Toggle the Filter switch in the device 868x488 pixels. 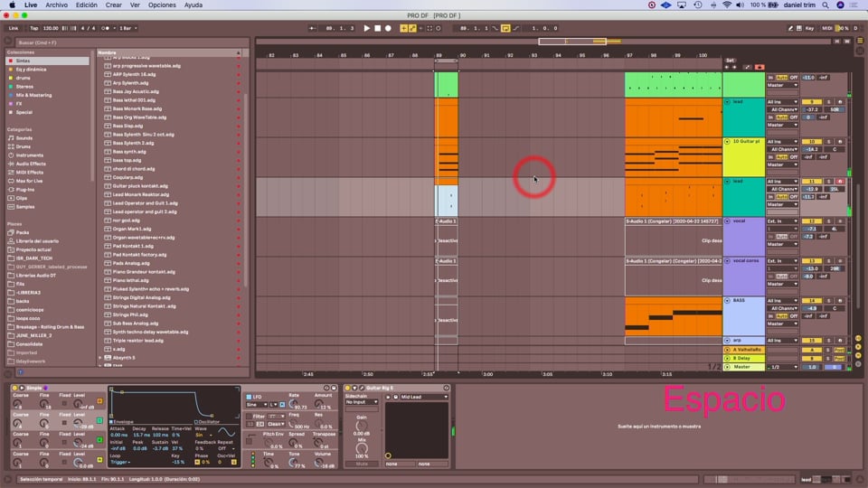(x=250, y=416)
